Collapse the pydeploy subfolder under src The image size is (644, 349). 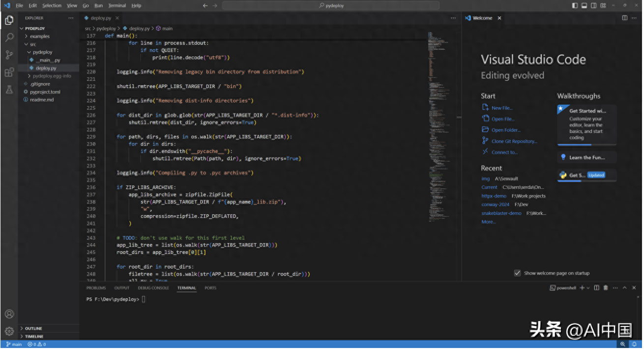(29, 52)
